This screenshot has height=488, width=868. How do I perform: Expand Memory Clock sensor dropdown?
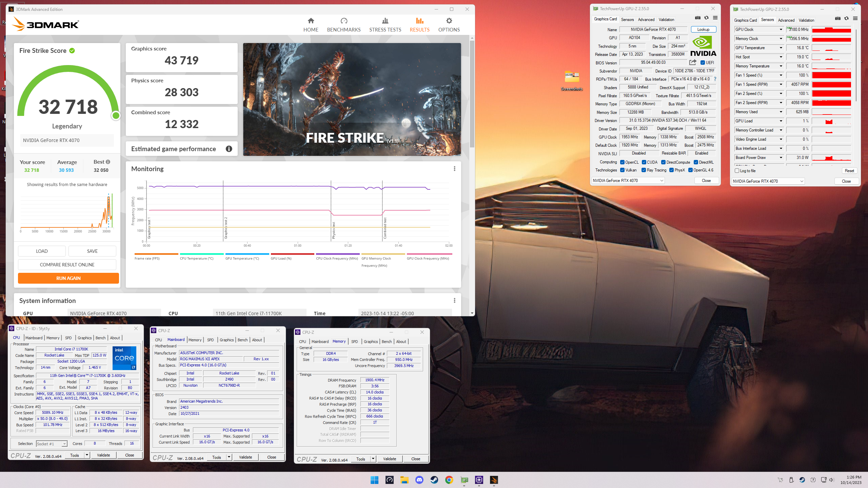coord(781,39)
